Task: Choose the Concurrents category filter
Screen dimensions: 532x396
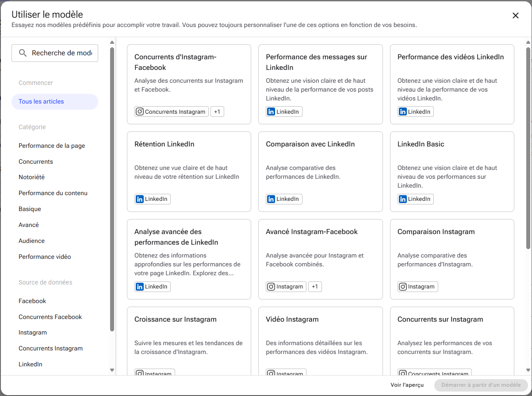Action: coord(36,162)
